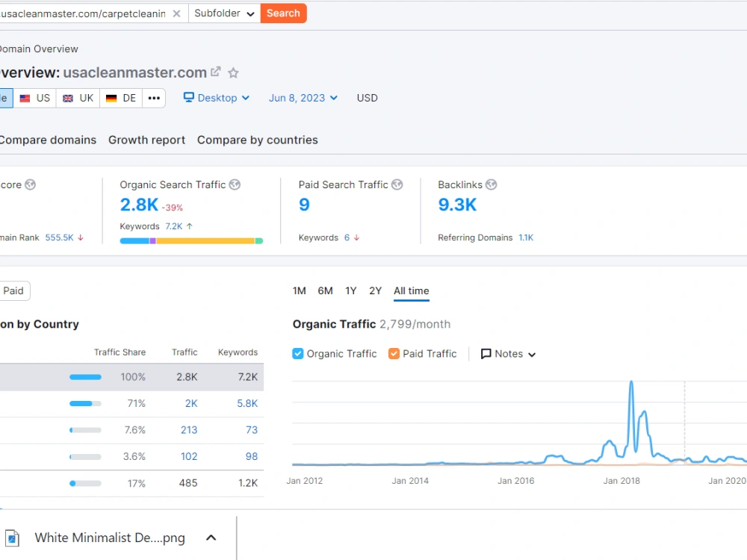Click the downloaded PNG file icon
Viewport: 747px width, 560px height.
[x=12, y=538]
